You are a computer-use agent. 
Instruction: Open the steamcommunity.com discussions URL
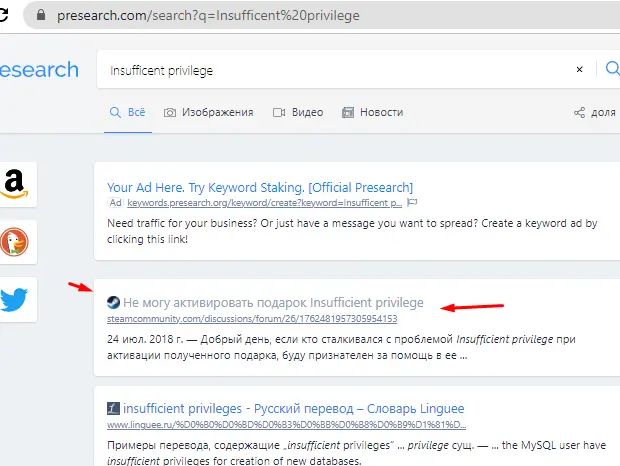click(252, 319)
